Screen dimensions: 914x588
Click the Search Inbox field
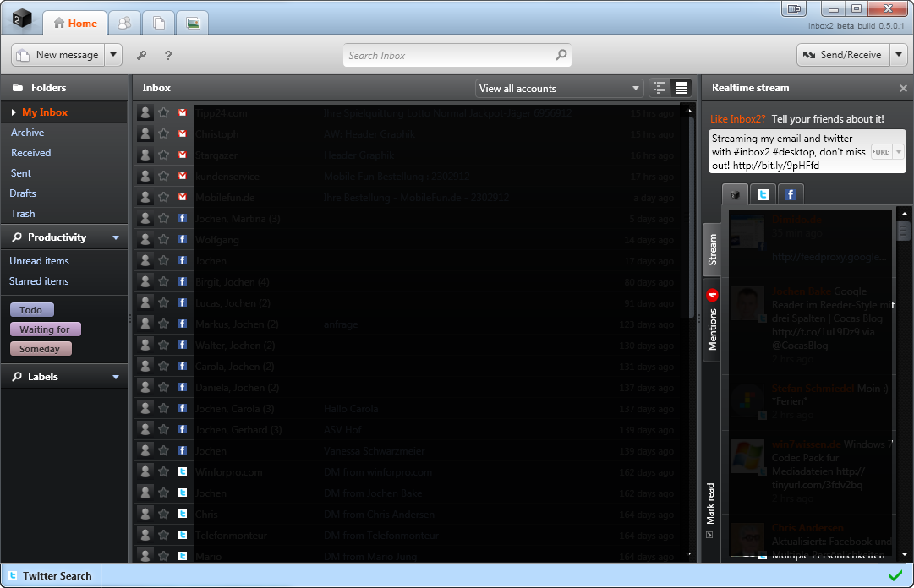click(448, 56)
